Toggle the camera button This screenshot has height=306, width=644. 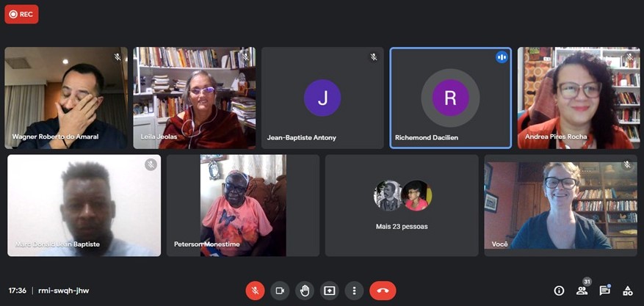pyautogui.click(x=280, y=291)
